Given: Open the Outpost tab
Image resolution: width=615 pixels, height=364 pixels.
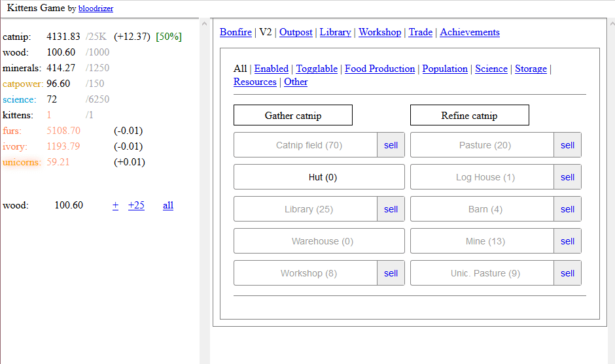Looking at the screenshot, I should pyautogui.click(x=296, y=32).
